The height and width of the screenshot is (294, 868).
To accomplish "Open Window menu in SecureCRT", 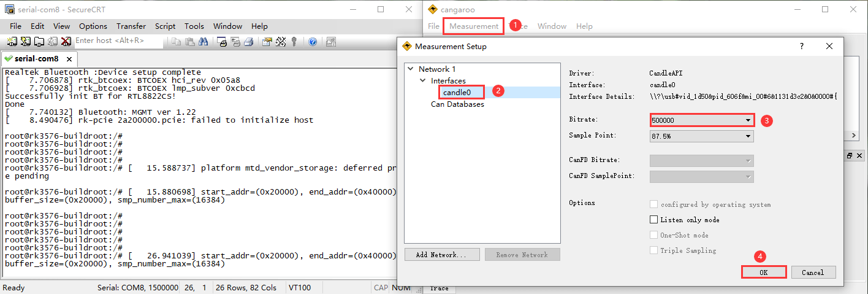I will click(227, 26).
